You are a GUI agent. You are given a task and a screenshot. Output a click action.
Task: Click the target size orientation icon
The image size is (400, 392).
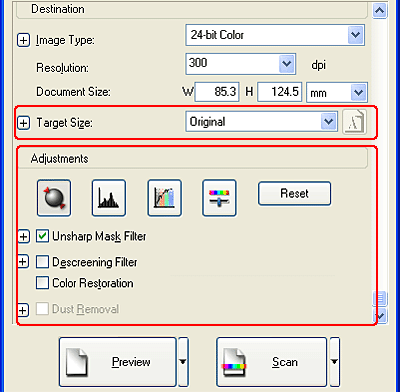354,122
